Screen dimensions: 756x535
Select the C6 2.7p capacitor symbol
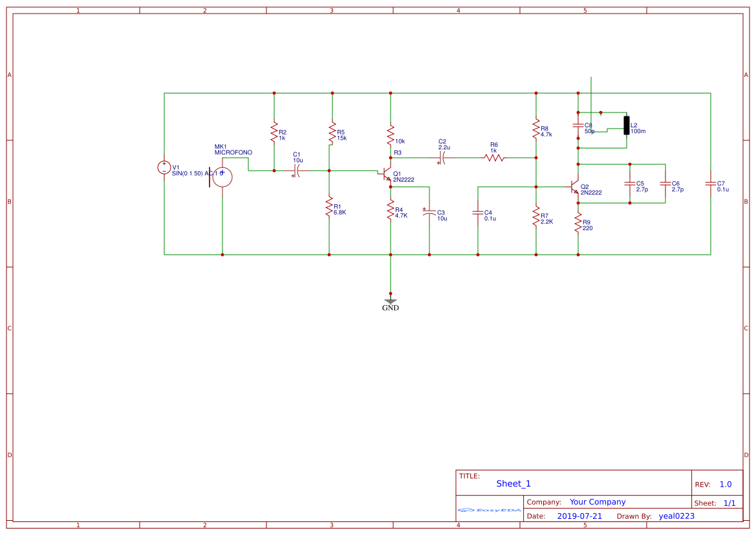click(665, 184)
